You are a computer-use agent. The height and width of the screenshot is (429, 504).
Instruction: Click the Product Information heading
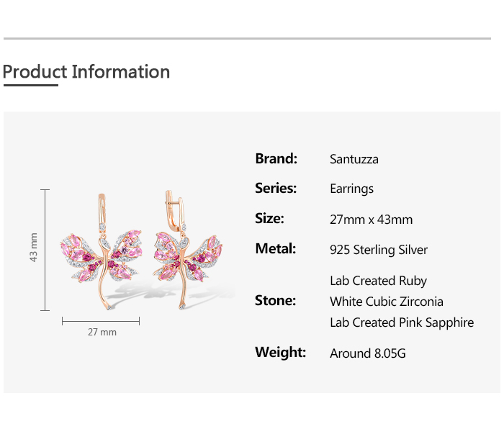coord(86,72)
